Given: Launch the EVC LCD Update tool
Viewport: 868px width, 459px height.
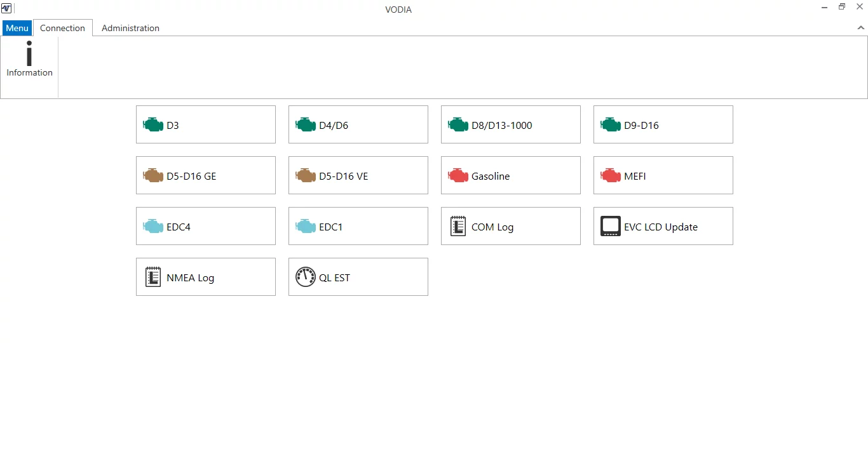Looking at the screenshot, I should tap(663, 226).
